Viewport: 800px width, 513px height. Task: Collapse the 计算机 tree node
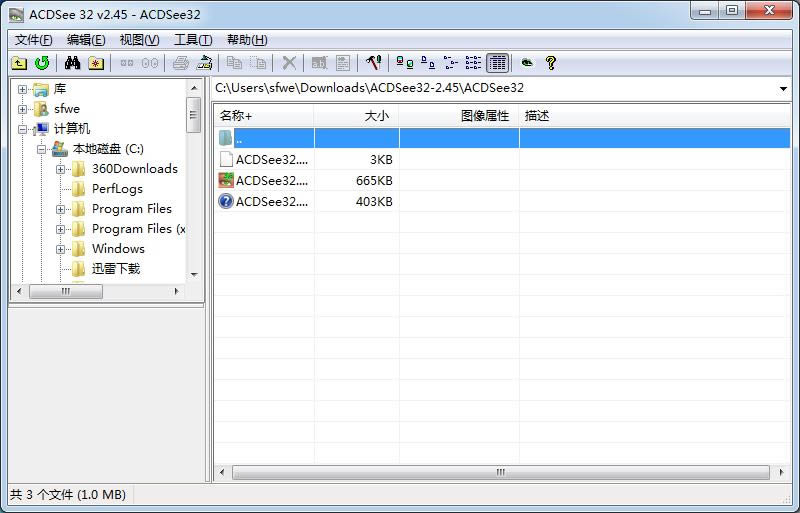(22, 129)
